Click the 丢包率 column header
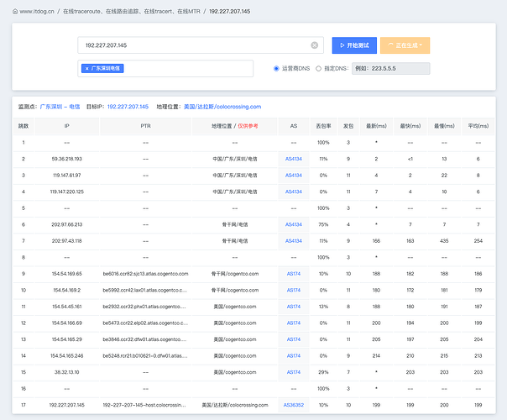The image size is (507, 420). tap(323, 126)
